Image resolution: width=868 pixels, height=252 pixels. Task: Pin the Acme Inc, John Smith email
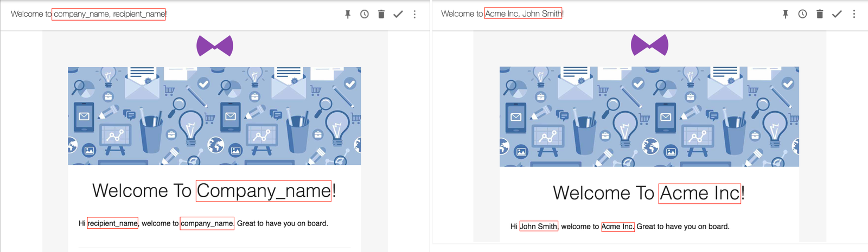[786, 14]
